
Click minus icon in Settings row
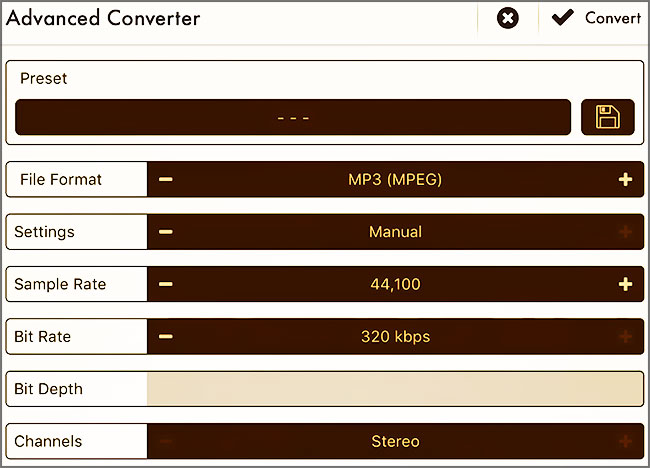click(166, 232)
